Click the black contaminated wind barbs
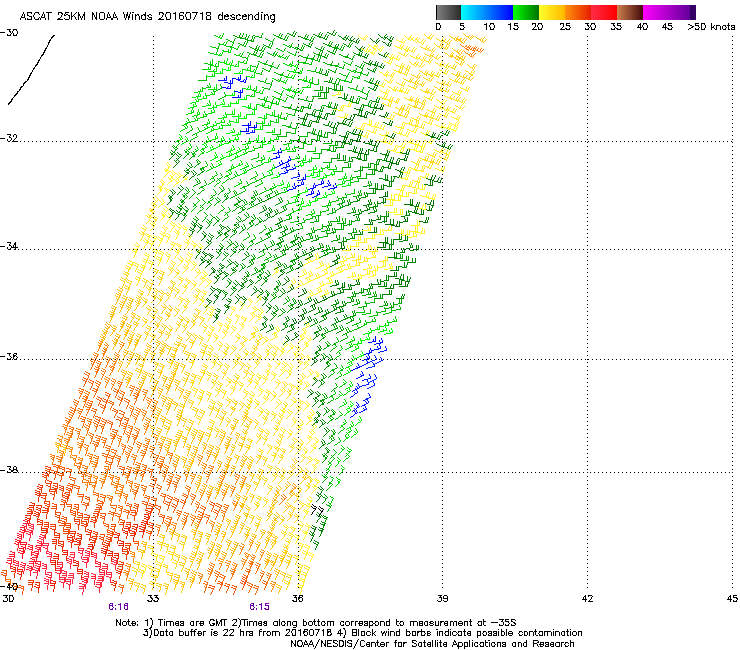The height and width of the screenshot is (650, 740). (317, 511)
